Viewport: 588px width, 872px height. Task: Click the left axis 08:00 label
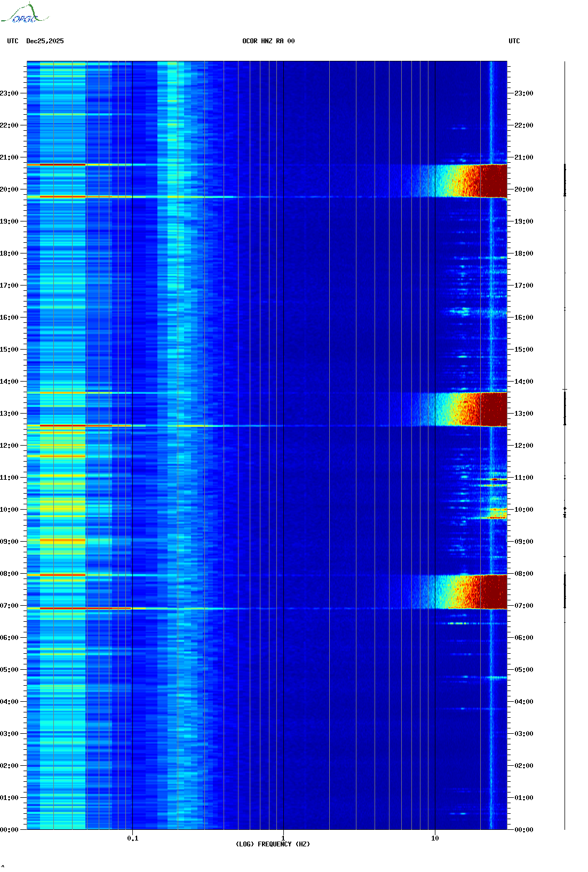tap(9, 574)
